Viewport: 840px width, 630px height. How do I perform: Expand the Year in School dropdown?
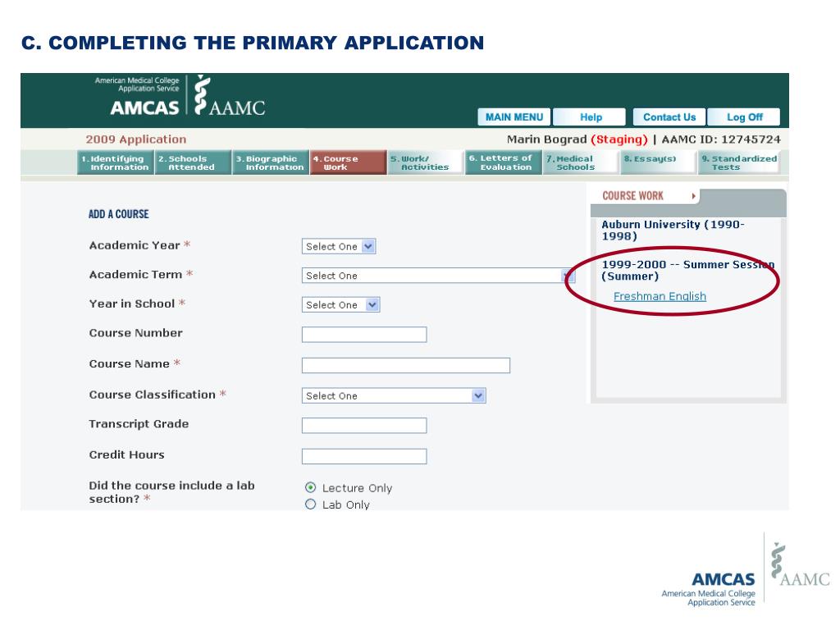pyautogui.click(x=340, y=305)
